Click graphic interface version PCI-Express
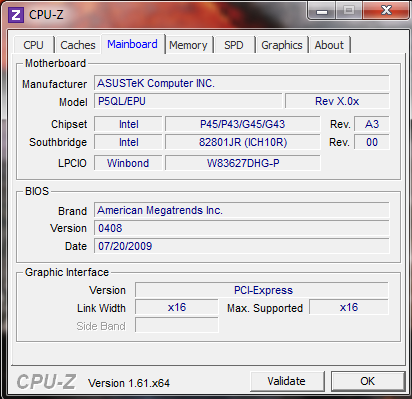This screenshot has height=399, width=412. tap(262, 290)
